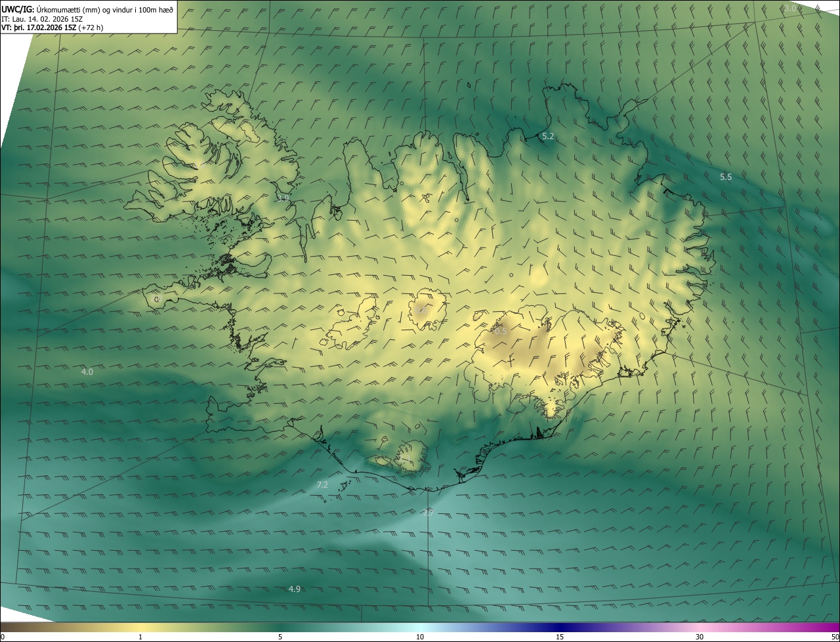Click the colour scale tick label "30"

click(700, 637)
